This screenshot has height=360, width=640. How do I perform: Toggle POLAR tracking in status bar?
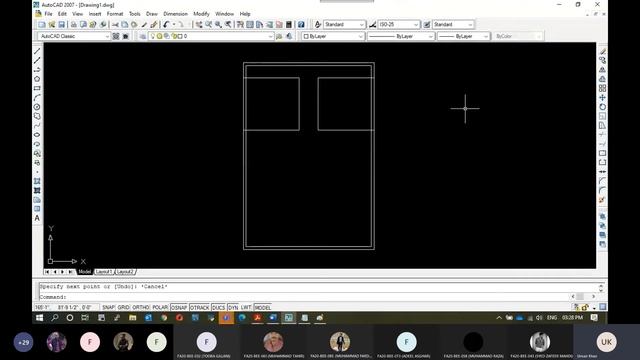[160, 307]
